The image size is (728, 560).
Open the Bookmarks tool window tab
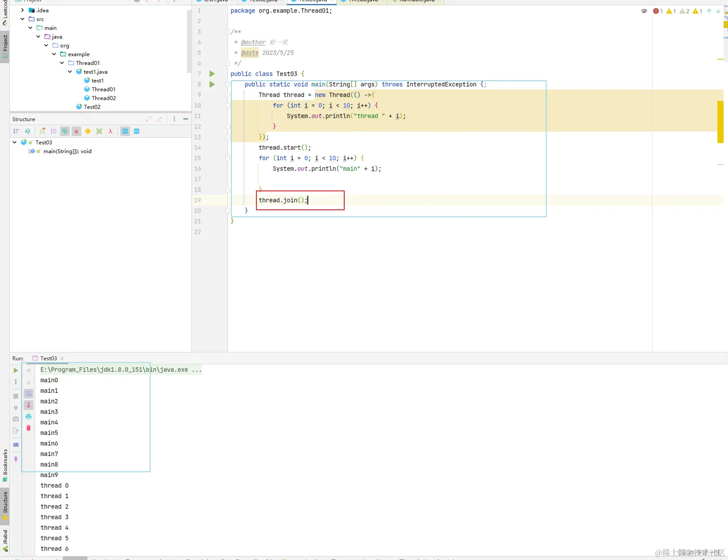point(5,465)
